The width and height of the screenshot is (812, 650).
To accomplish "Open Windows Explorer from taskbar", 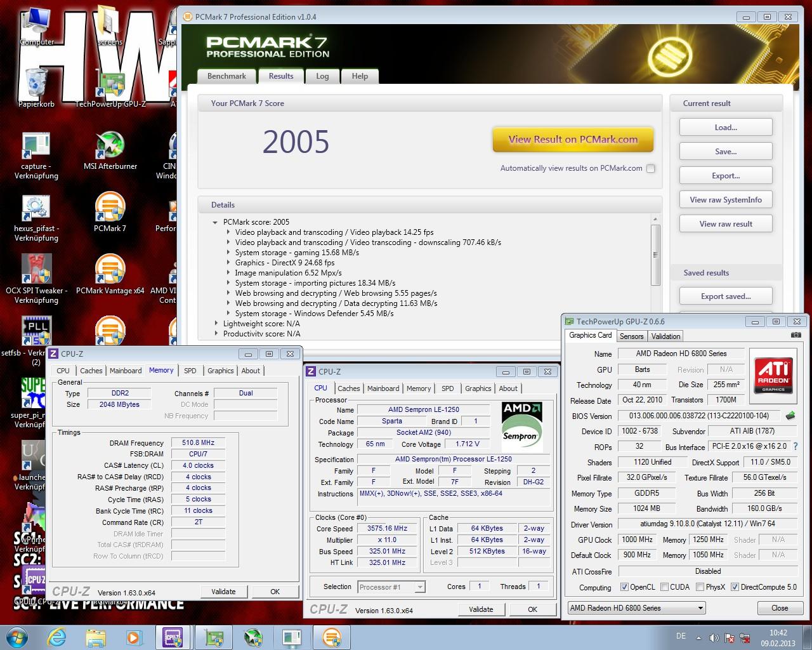I will [x=95, y=637].
